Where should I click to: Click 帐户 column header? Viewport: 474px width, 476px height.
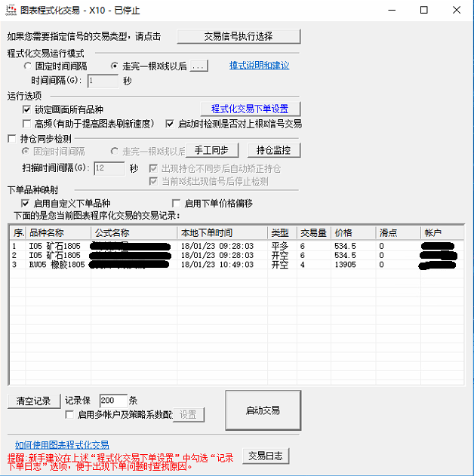(442, 233)
